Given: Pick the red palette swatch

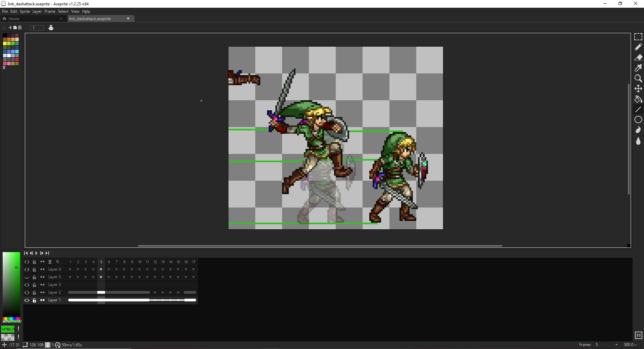Looking at the screenshot, I should [17, 59].
